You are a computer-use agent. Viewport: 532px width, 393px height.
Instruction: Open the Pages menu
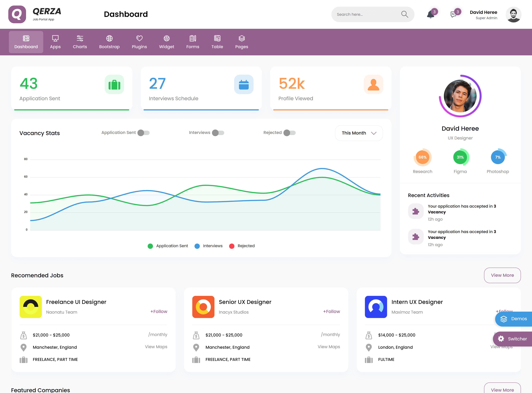pos(241,42)
